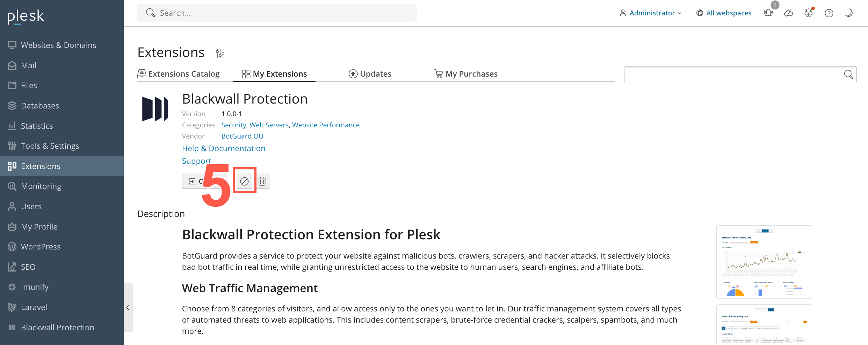
Task: Open the Help & Documentation link
Action: point(224,148)
